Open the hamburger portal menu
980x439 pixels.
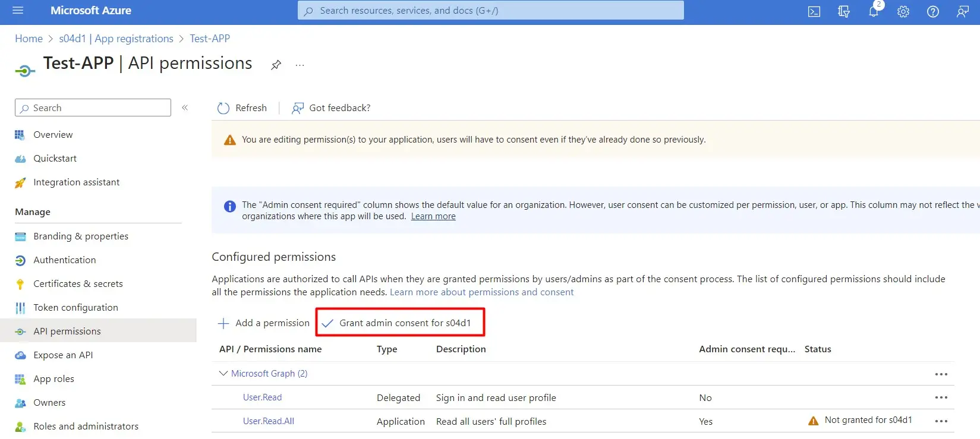point(18,11)
